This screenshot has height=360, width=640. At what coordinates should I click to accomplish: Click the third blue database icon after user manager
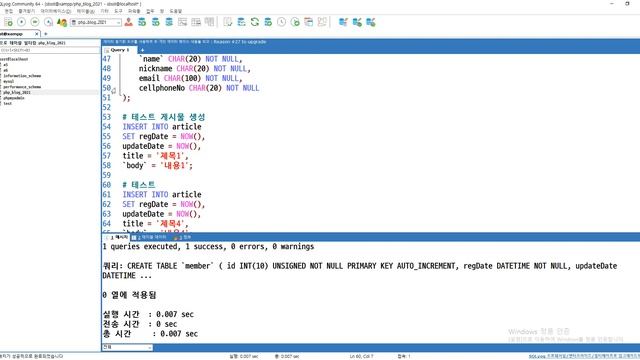tap(169, 22)
